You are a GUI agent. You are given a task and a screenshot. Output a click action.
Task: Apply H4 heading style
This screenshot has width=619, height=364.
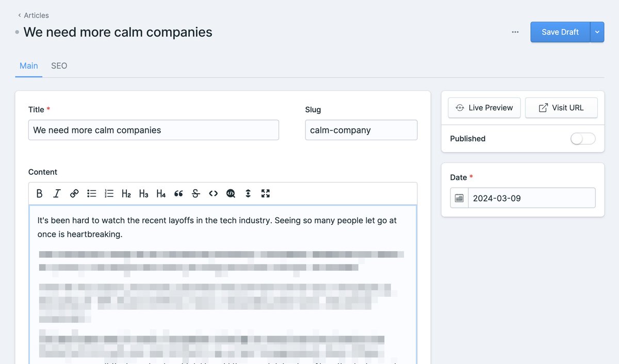[x=161, y=193]
